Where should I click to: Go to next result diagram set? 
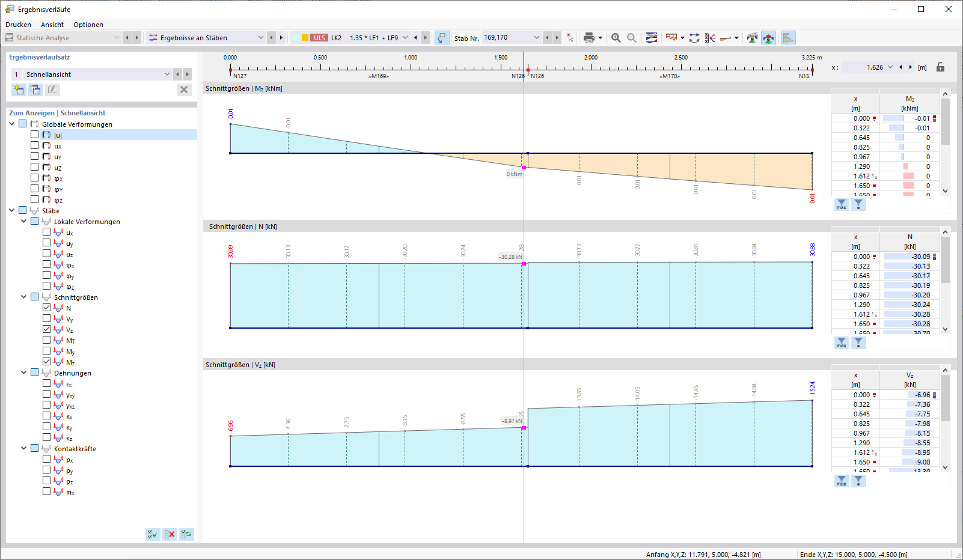point(187,74)
